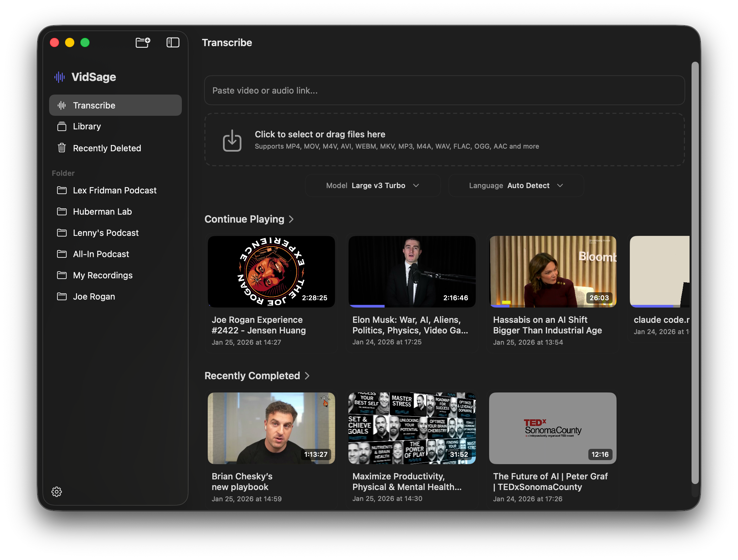Click the Huberman Lab folder icon
Screen dimensions: 738x560
[x=62, y=211]
